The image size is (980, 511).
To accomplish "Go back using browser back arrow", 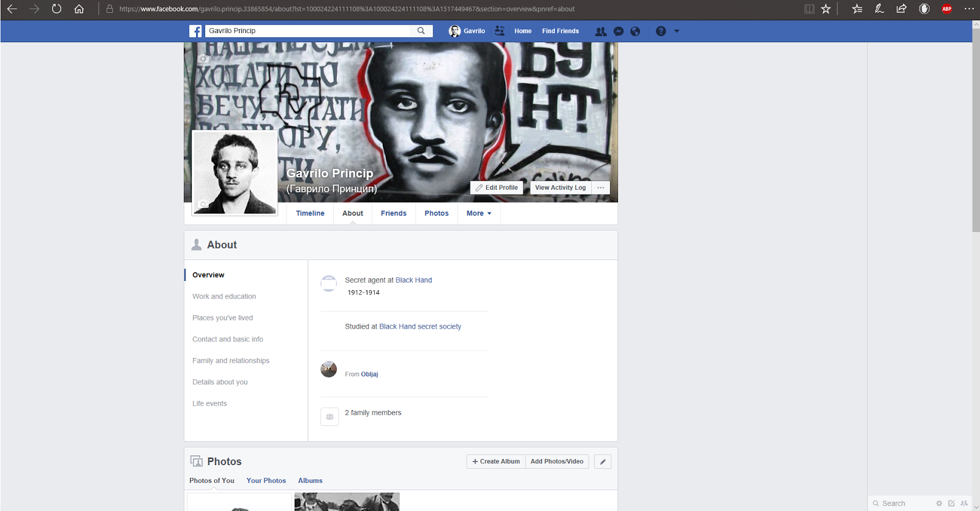I will point(12,9).
